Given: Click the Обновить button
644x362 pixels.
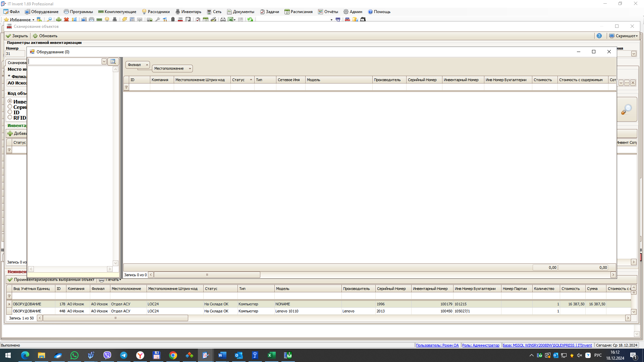Looking at the screenshot, I should click(45, 36).
